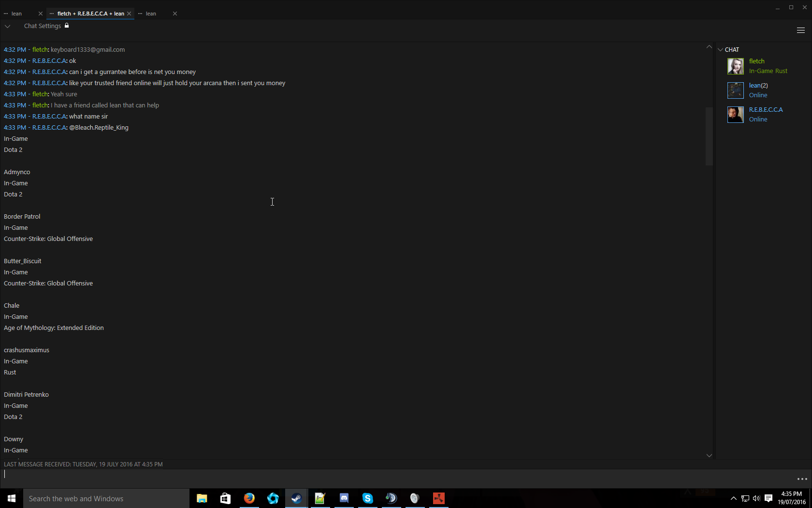Open Steam from the Windows taskbar

pos(296,498)
